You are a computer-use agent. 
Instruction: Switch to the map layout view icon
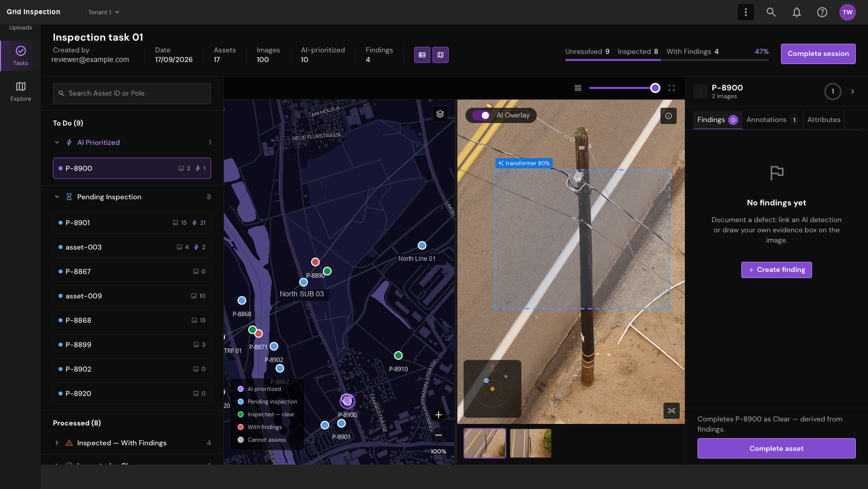pos(440,55)
